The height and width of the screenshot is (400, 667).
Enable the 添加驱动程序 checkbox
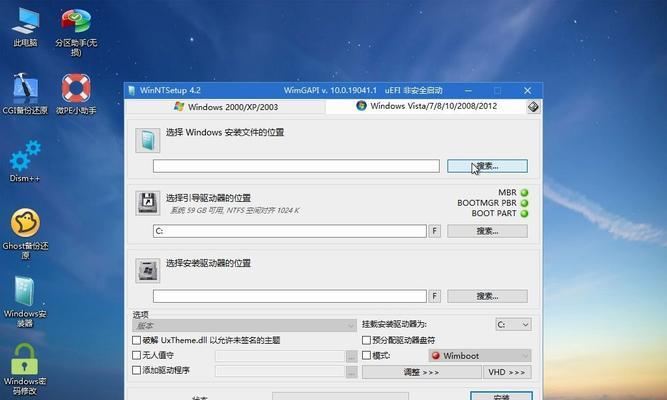(x=137, y=370)
